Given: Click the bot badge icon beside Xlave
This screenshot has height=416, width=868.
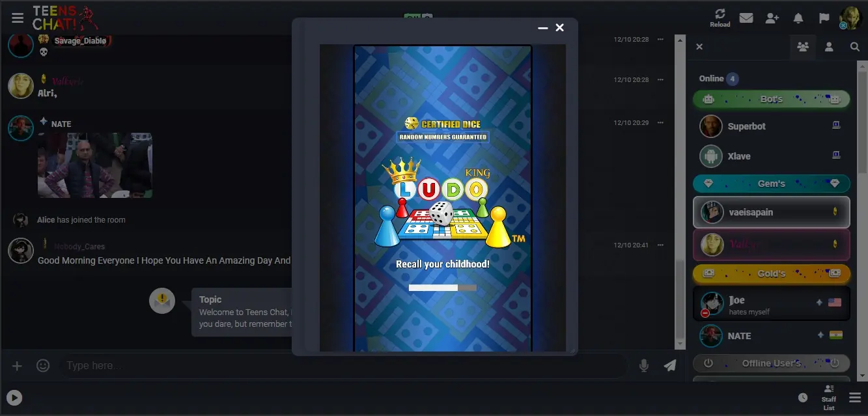Looking at the screenshot, I should click(837, 156).
